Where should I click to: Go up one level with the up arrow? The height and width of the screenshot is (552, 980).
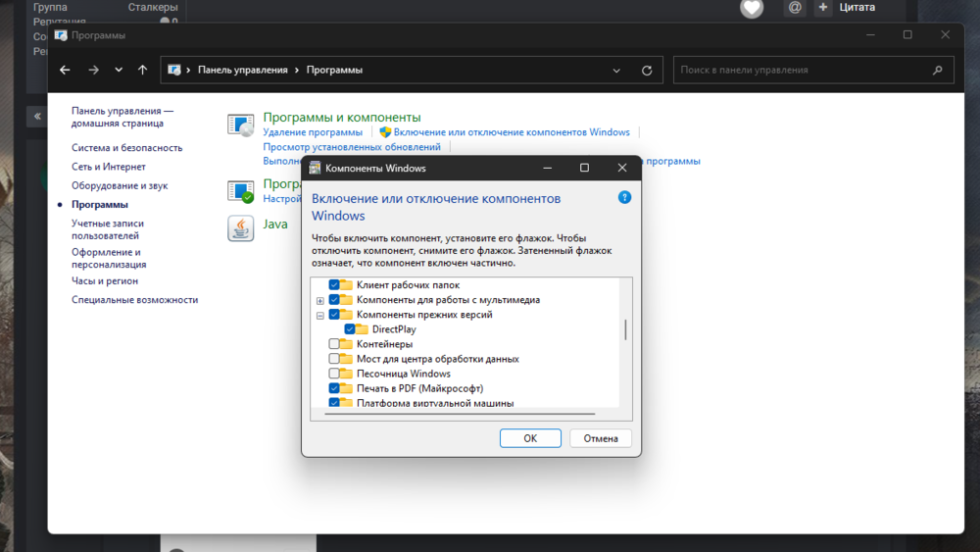coord(142,70)
